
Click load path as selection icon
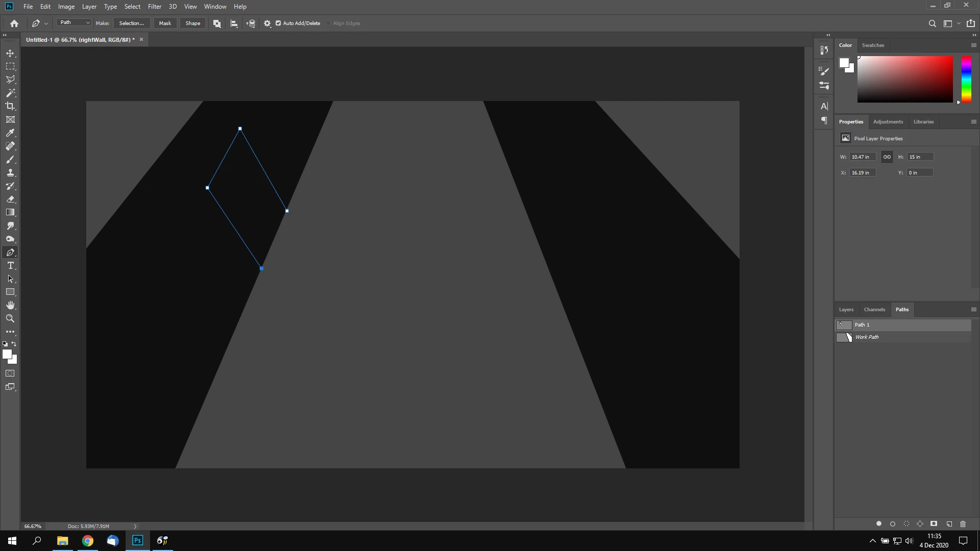click(x=906, y=524)
